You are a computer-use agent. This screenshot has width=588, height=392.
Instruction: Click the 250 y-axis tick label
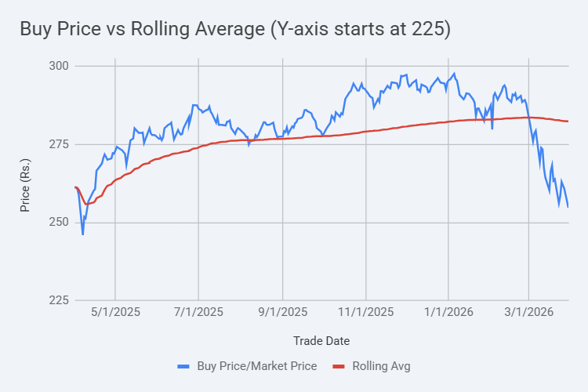coord(59,223)
